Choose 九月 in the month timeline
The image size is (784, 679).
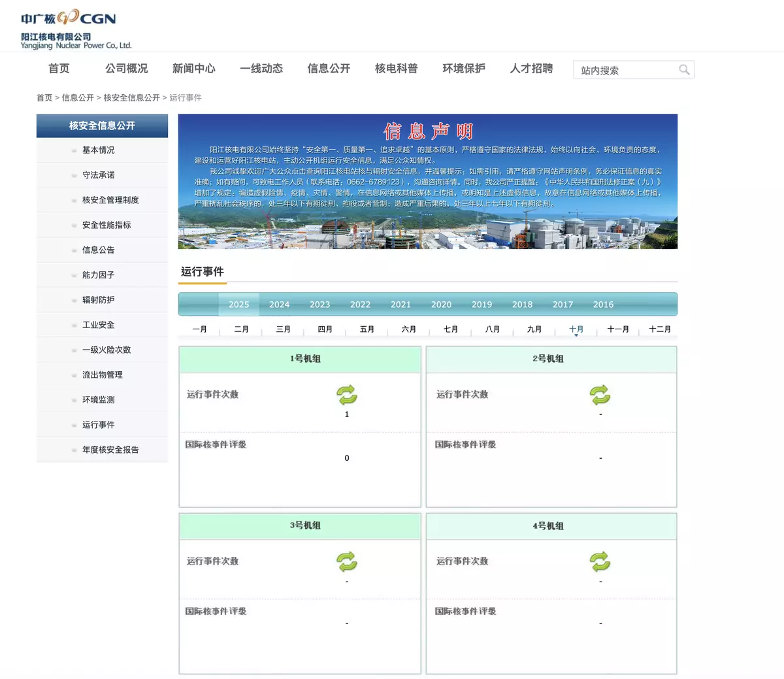point(534,329)
